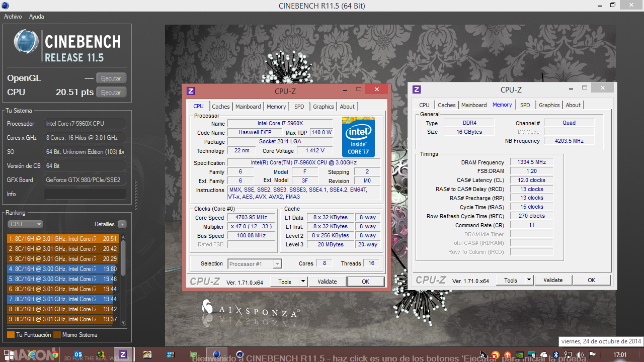644x362 pixels.
Task: Click OK in the left CPU-Z window
Action: pos(366,282)
